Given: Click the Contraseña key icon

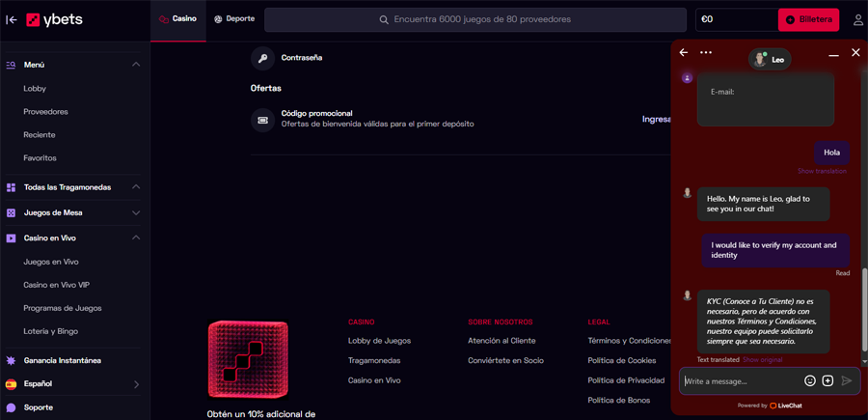Looking at the screenshot, I should point(263,58).
